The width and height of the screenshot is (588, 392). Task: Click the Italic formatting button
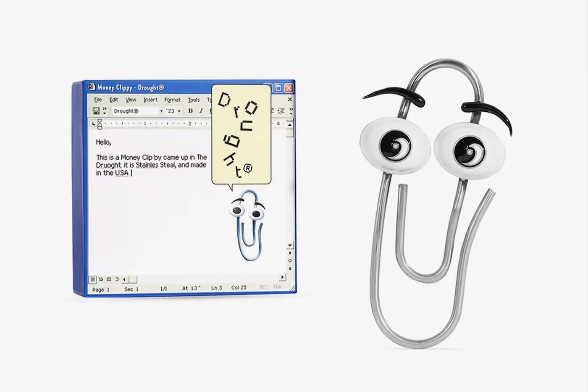[201, 111]
